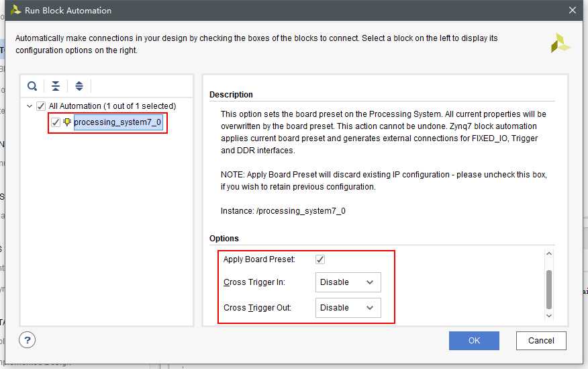
Task: Click the 'Cross Trigger In:' label
Action: [254, 282]
